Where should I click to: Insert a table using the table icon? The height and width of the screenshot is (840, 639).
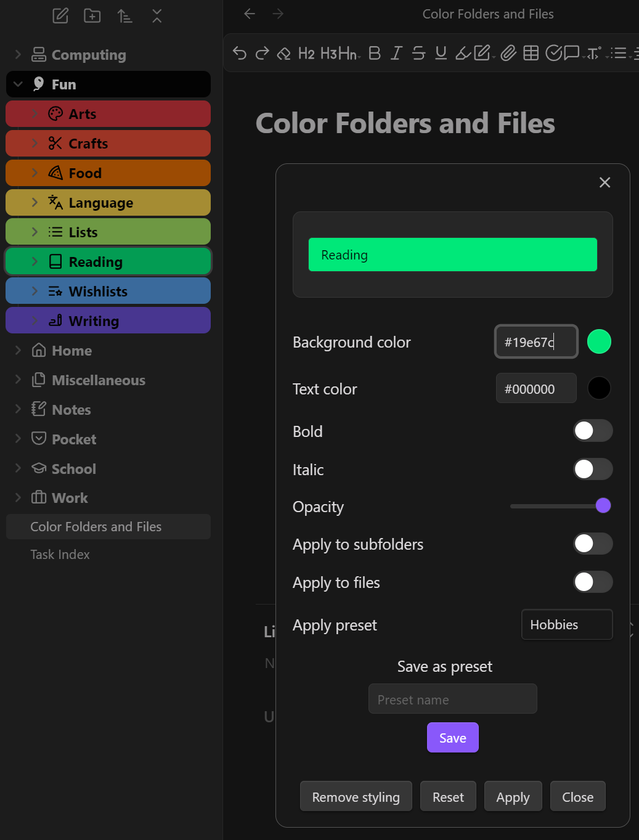point(531,53)
